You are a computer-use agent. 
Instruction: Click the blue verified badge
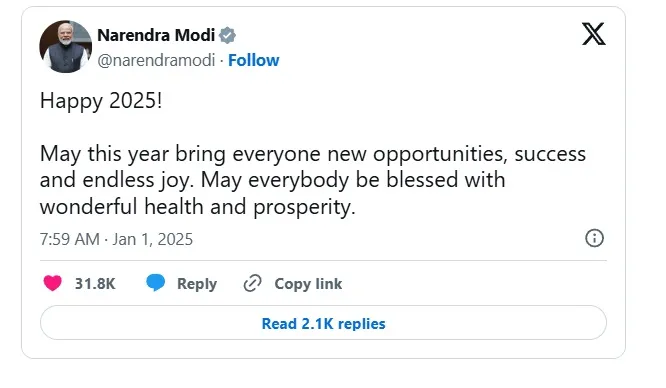[227, 35]
